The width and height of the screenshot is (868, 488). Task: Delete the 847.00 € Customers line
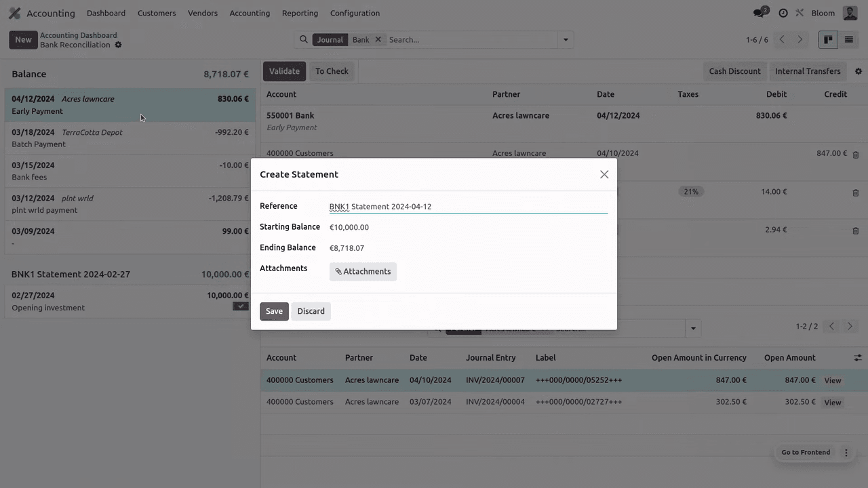coord(856,155)
